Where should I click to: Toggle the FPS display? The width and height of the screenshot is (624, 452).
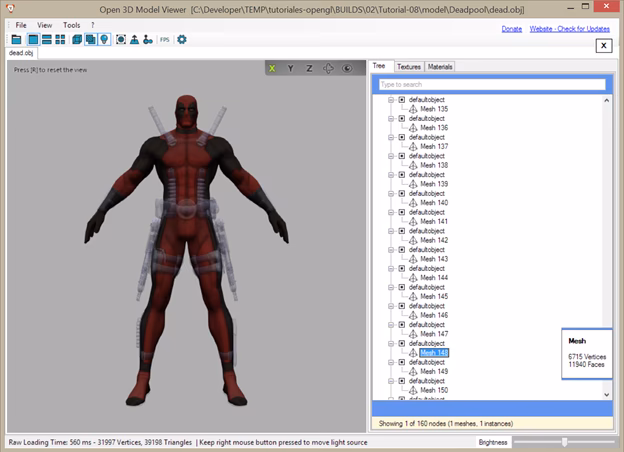pyautogui.click(x=165, y=39)
